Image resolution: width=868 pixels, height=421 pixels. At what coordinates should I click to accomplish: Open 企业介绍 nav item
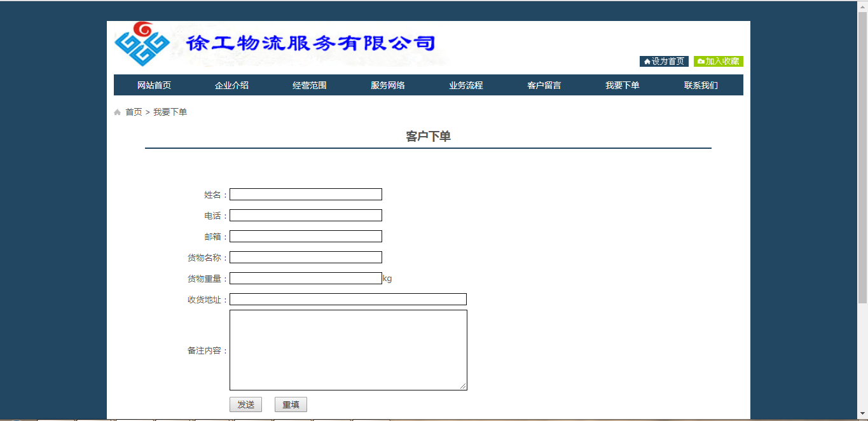(231, 85)
